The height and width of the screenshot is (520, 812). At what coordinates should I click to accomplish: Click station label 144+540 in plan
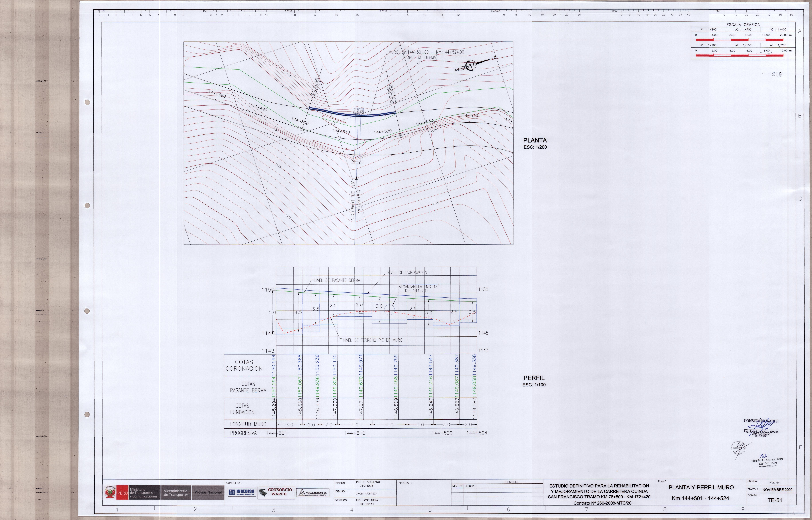pyautogui.click(x=469, y=116)
